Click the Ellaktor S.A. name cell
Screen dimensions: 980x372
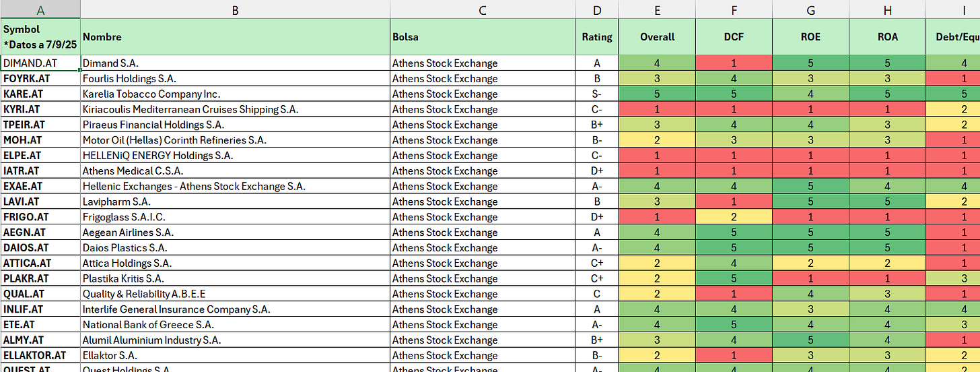[x=235, y=356]
